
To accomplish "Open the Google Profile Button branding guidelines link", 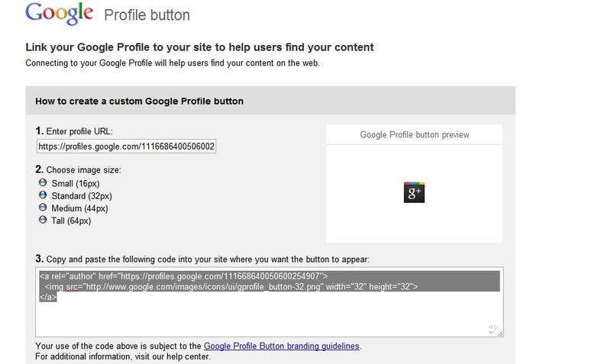I will (281, 346).
